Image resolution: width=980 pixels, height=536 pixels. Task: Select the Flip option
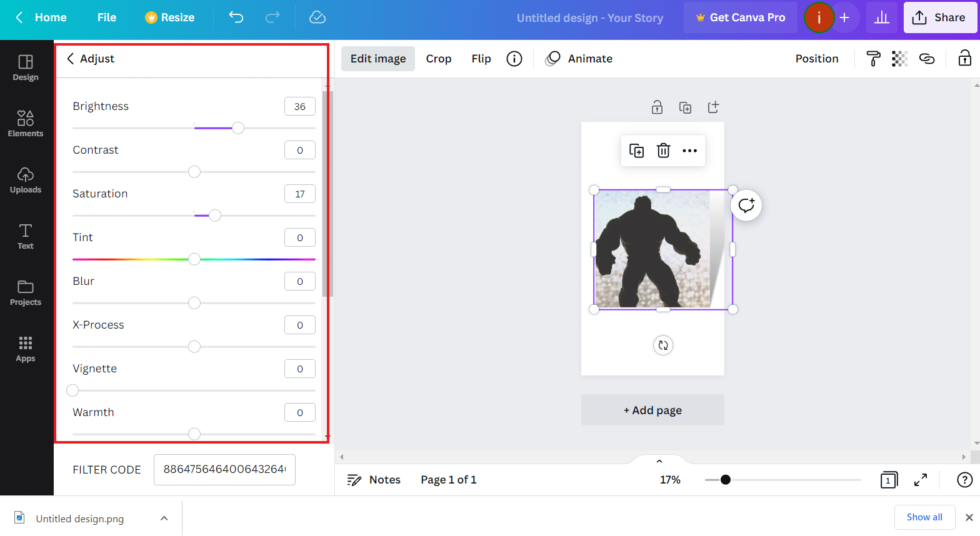(x=481, y=59)
